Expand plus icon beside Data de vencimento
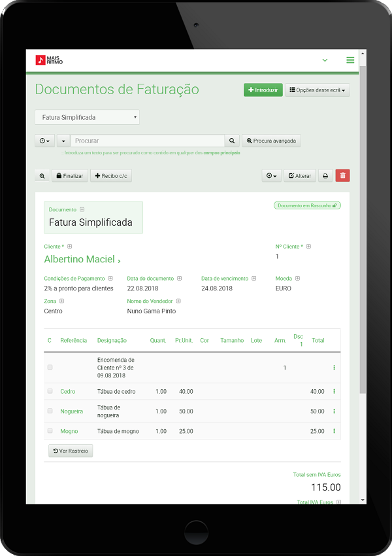392x556 pixels. 254,279
